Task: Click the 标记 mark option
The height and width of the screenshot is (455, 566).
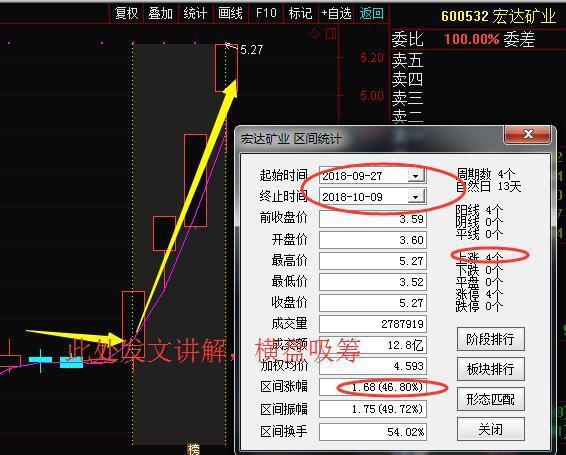Action: 300,14
